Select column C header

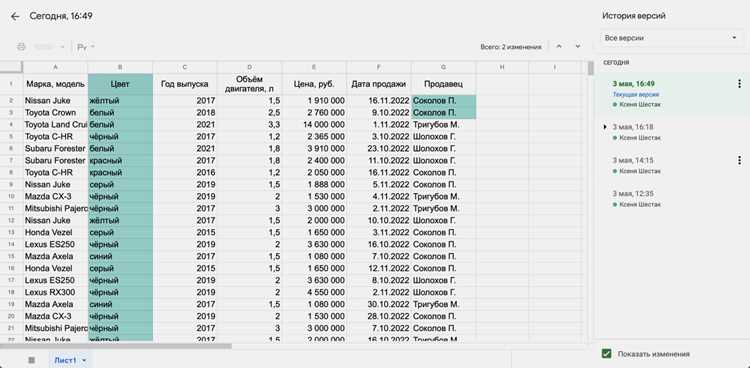(x=185, y=67)
